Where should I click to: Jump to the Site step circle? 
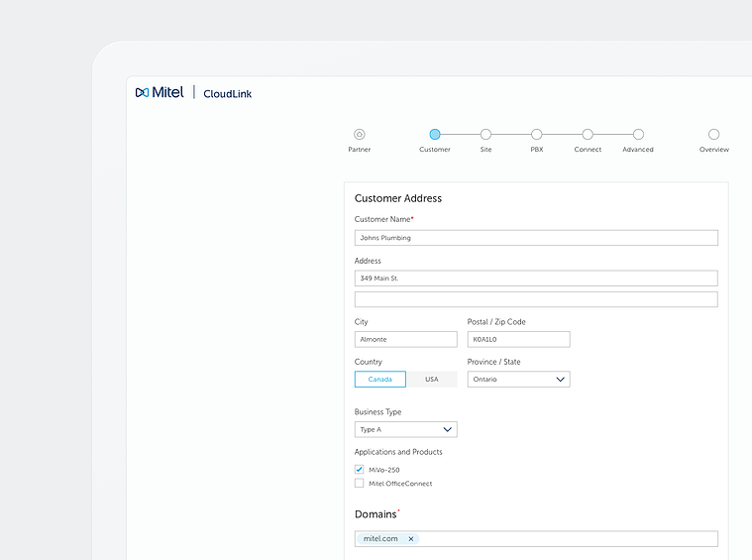[x=485, y=135]
